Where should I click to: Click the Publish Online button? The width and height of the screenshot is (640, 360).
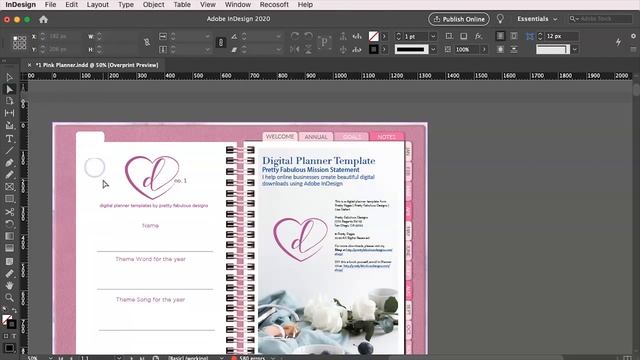coord(459,19)
